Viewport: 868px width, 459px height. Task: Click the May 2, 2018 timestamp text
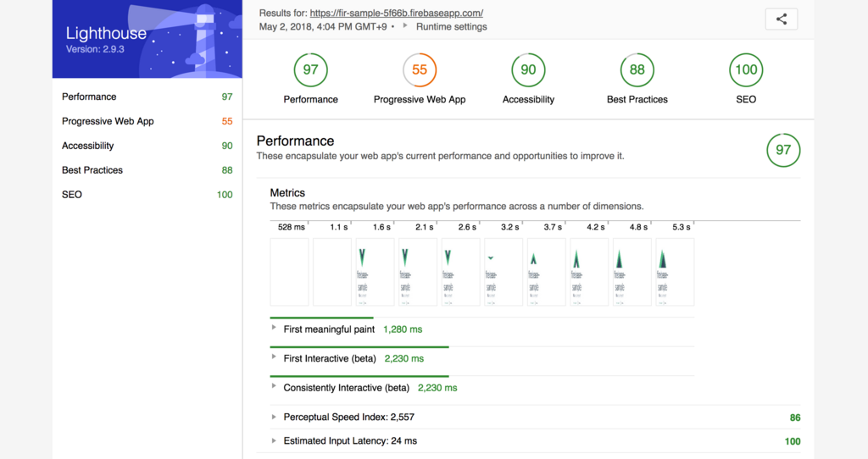click(x=323, y=26)
